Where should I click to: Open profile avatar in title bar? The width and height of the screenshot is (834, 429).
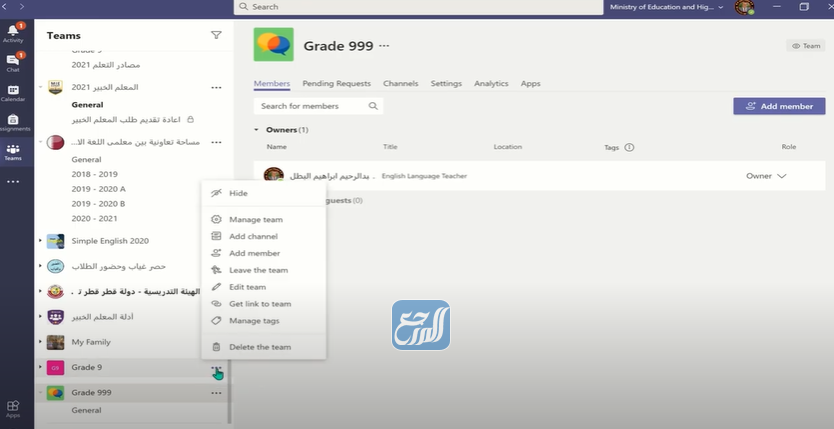(744, 7)
